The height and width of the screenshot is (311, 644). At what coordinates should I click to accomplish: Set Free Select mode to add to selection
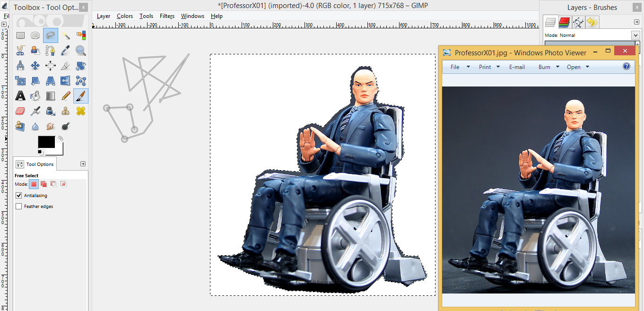pyautogui.click(x=44, y=184)
